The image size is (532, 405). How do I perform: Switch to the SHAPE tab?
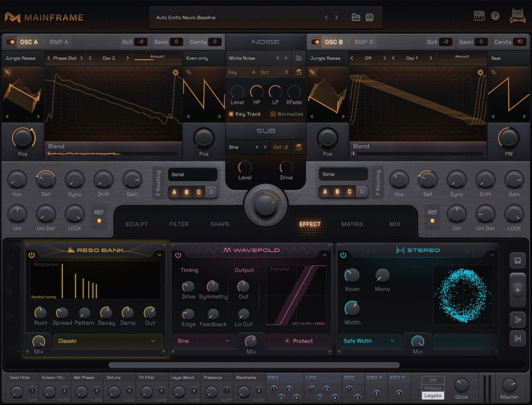pos(220,224)
